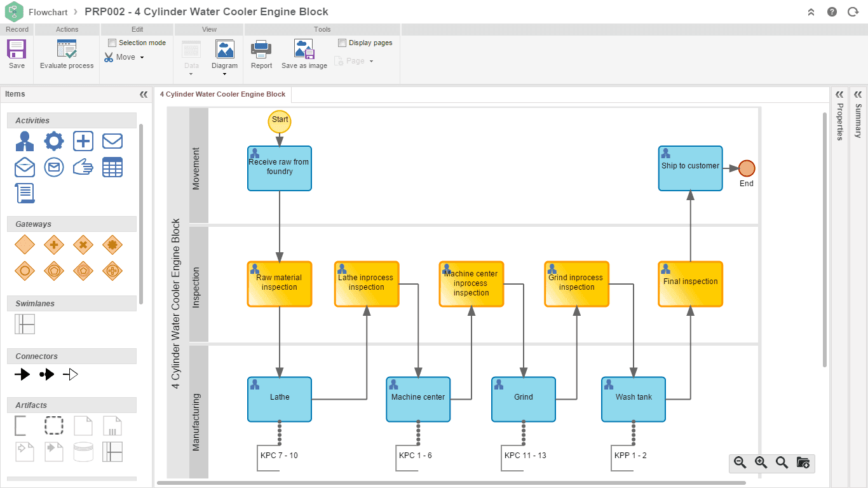
Task: Switch to 4 Cylinder Water Cooler Engine Block tab
Action: pyautogui.click(x=222, y=94)
